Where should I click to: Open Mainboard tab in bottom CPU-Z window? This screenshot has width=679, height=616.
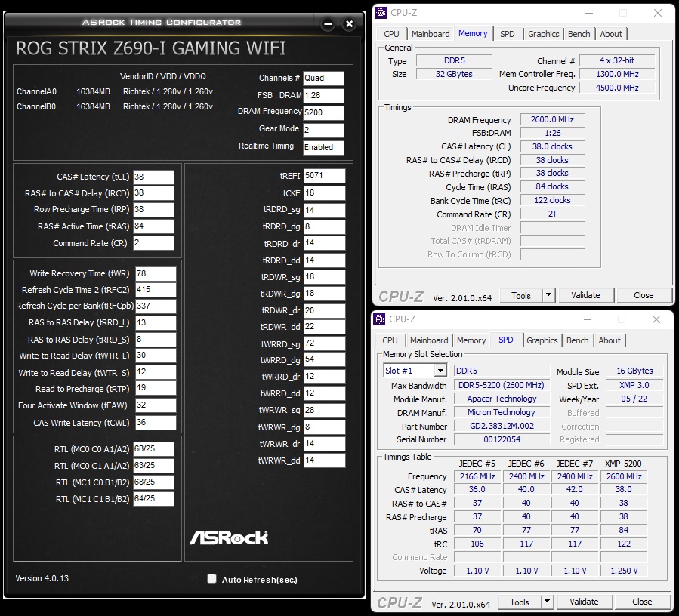[429, 340]
